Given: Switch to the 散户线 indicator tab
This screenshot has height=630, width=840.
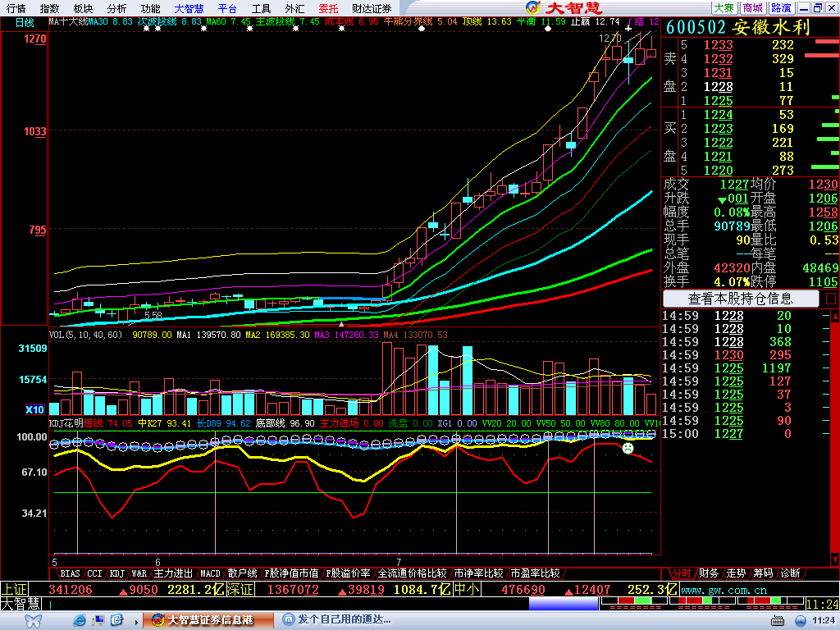Looking at the screenshot, I should tap(242, 573).
